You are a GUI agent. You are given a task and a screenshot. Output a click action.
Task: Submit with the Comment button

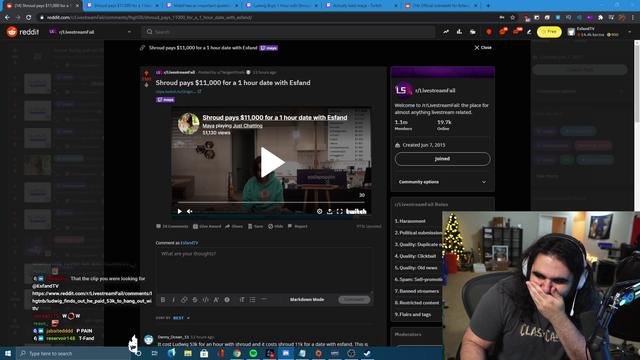point(354,300)
